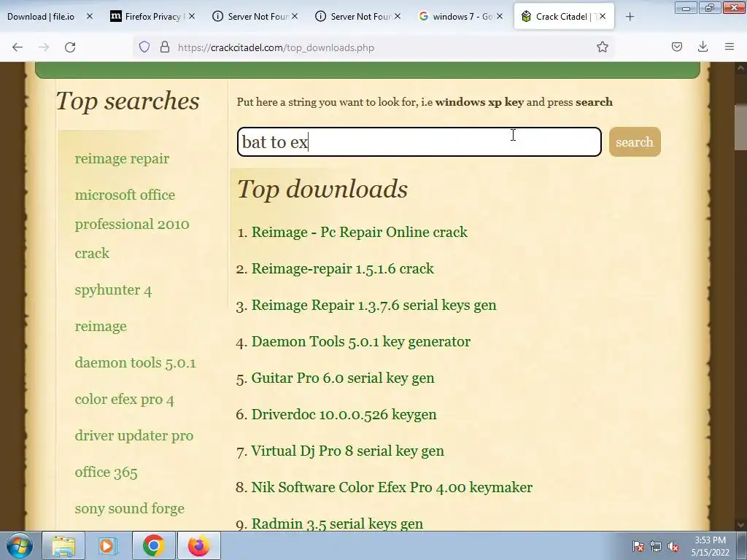747x560 pixels.
Task: Open 'Reimage-repair 1.5.1.6 crack' link
Action: (343, 268)
